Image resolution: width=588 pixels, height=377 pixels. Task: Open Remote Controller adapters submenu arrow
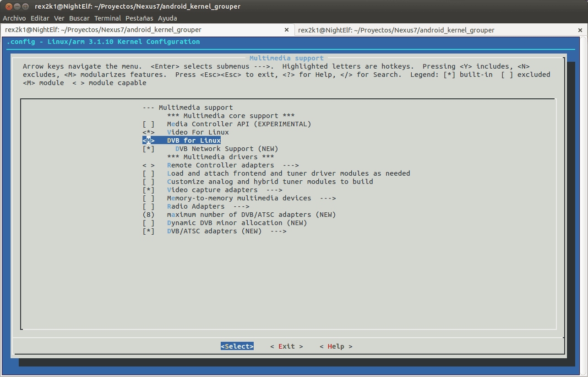(290, 165)
